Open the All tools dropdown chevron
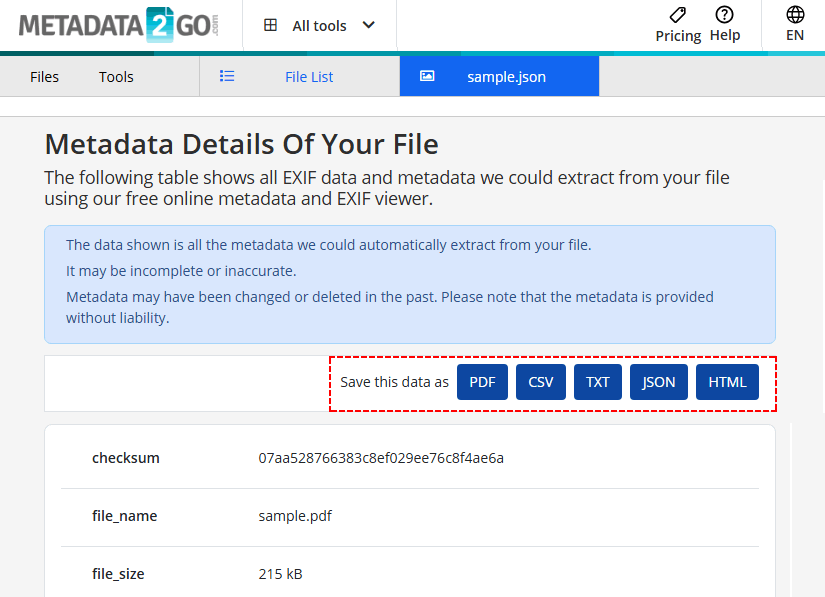 coord(368,25)
